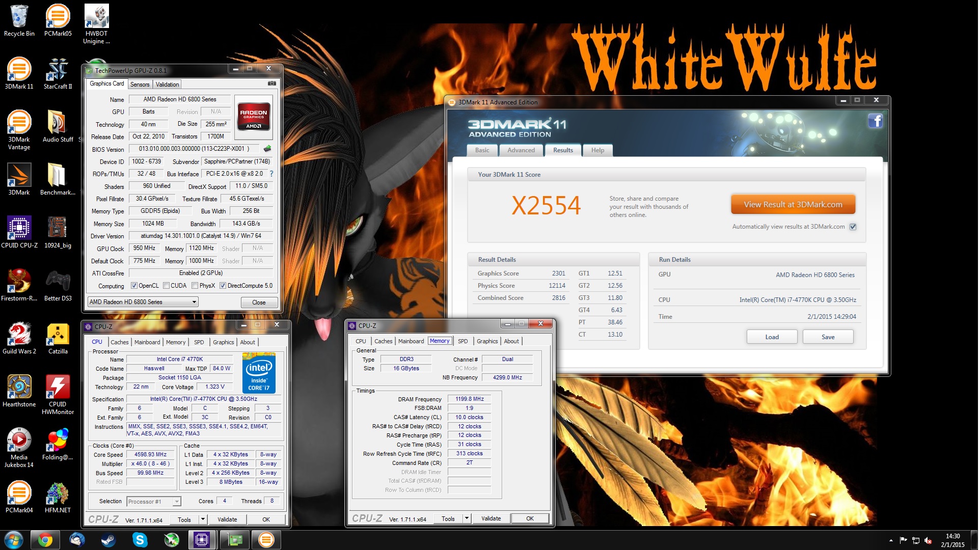Image resolution: width=980 pixels, height=550 pixels.
Task: Select Graphics tab in right CPU-Z window
Action: [x=488, y=341]
